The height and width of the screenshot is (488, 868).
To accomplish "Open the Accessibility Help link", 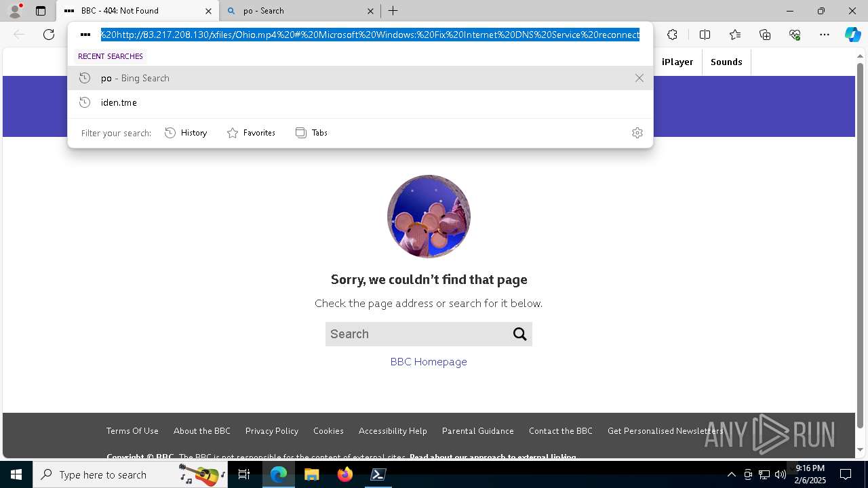I will click(x=393, y=431).
